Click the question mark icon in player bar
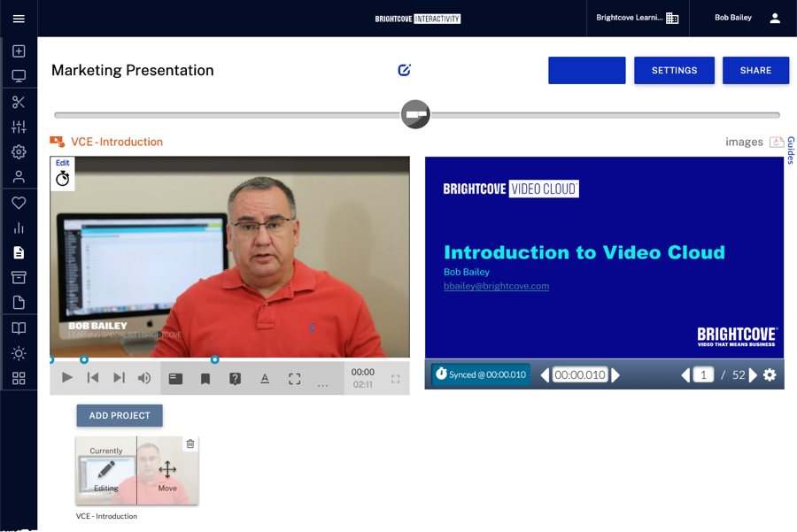 pyautogui.click(x=235, y=379)
